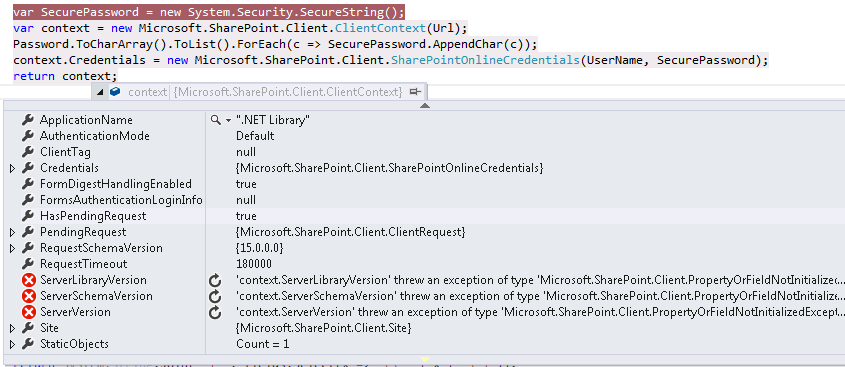Refresh the ServerLibraryVersion value
Viewport: 845px width, 367px height.
pos(215,280)
